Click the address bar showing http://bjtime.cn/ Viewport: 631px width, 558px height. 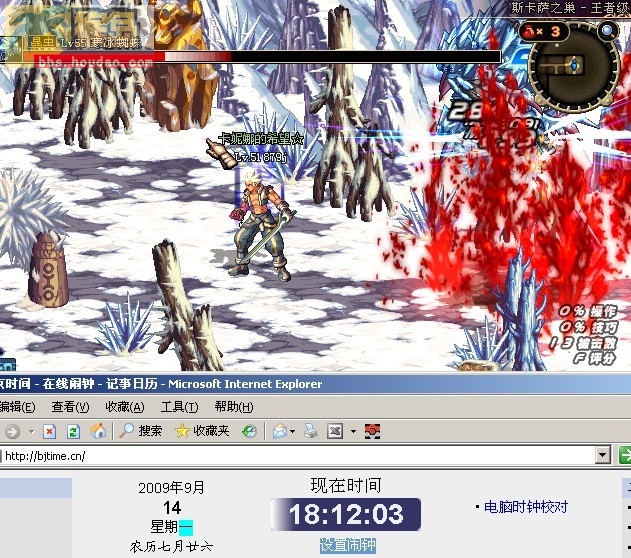point(298,456)
